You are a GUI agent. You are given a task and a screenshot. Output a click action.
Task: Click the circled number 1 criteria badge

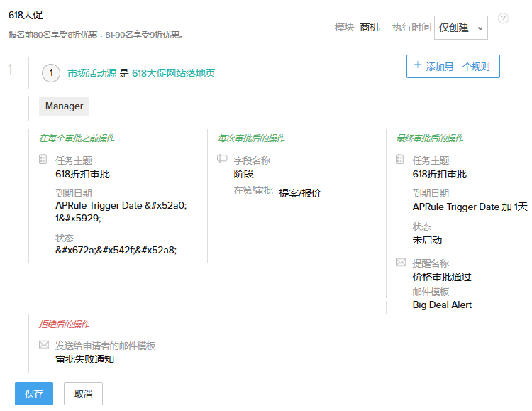pyautogui.click(x=51, y=73)
